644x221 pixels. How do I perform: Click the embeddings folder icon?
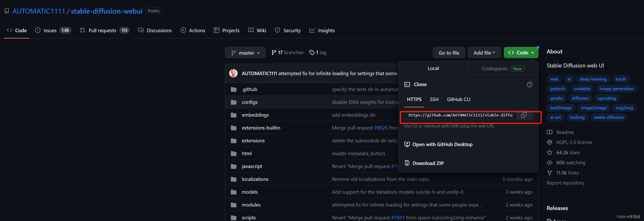pos(233,115)
